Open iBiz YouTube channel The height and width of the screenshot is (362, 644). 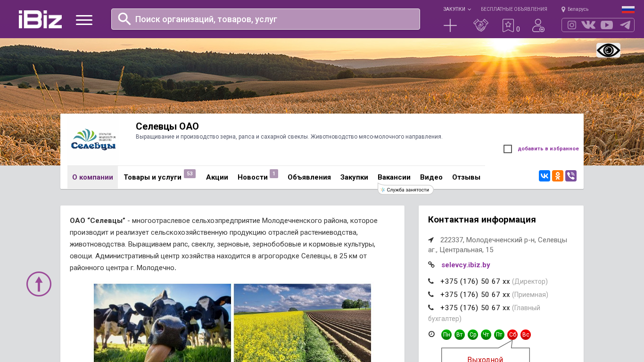click(x=607, y=25)
